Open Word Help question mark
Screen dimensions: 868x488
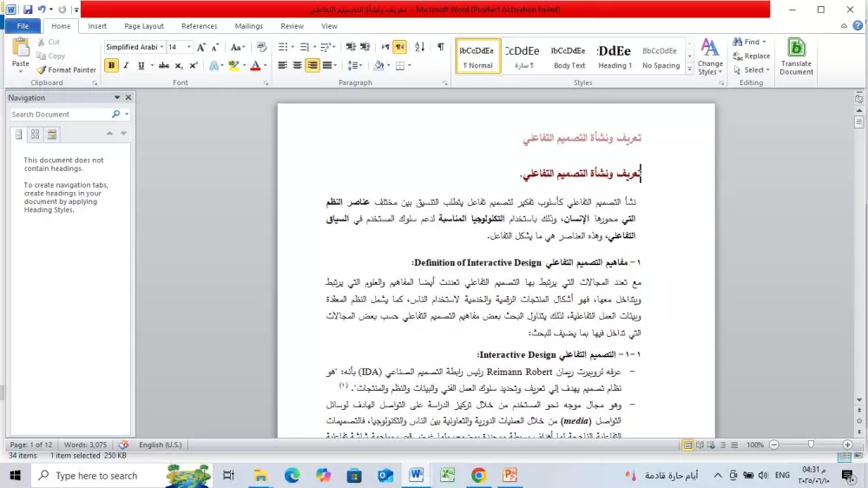[858, 25]
